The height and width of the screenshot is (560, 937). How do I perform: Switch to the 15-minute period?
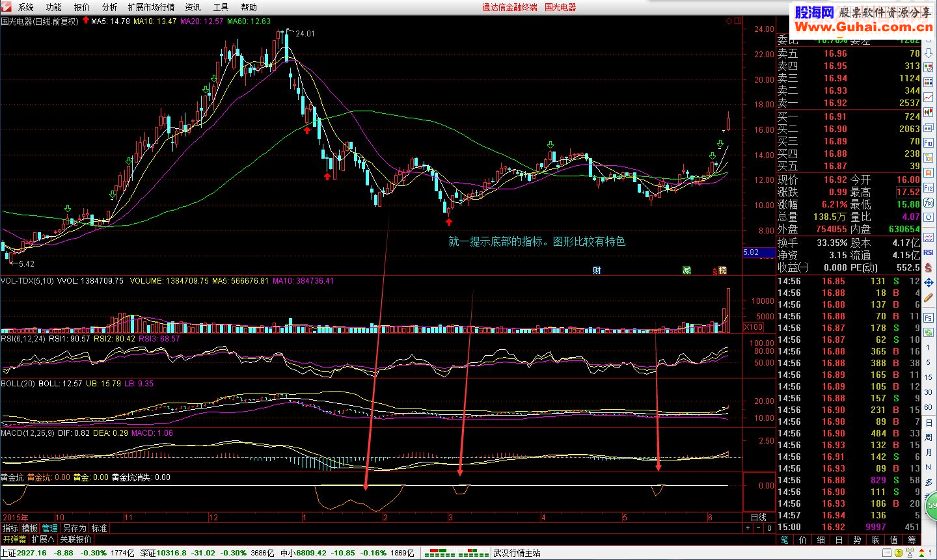click(x=929, y=377)
